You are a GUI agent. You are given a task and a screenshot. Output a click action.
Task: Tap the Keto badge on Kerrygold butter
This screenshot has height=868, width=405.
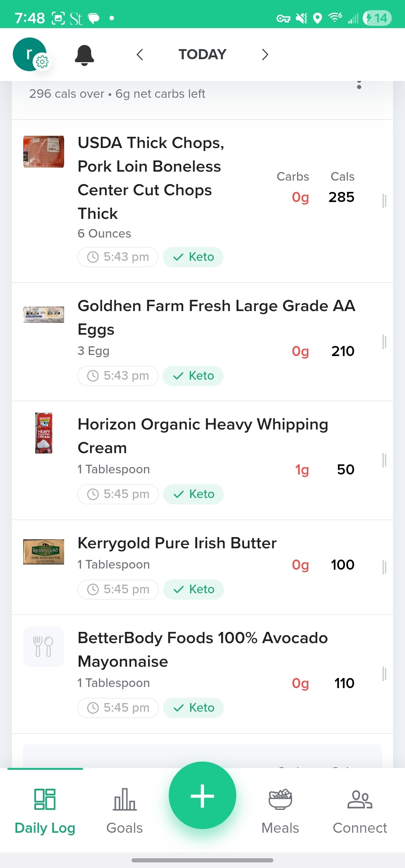pos(193,590)
